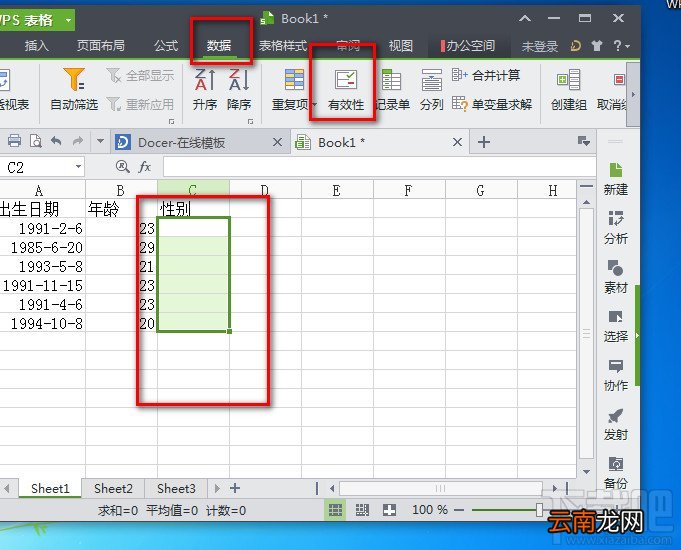Open the Table Style (表格样式) tab
This screenshot has height=550, width=681.
pyautogui.click(x=283, y=46)
